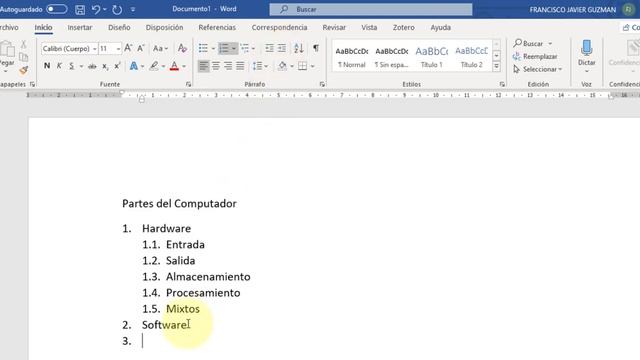
Task: Apply superscript formatting
Action: click(118, 66)
